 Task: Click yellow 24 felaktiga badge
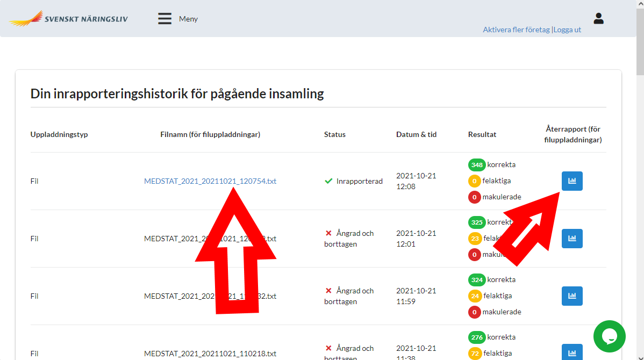click(474, 296)
